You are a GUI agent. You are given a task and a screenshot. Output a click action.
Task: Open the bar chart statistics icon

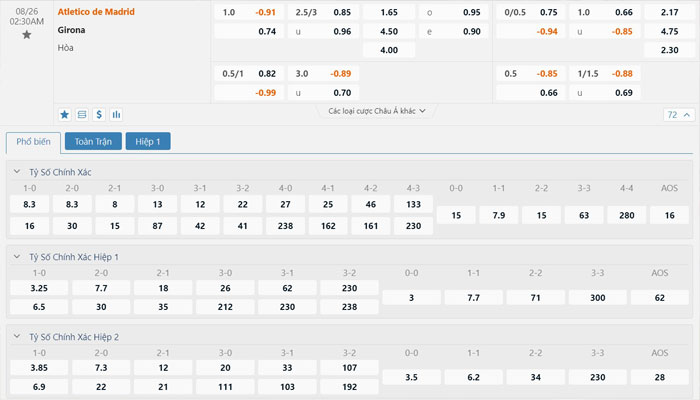(116, 115)
